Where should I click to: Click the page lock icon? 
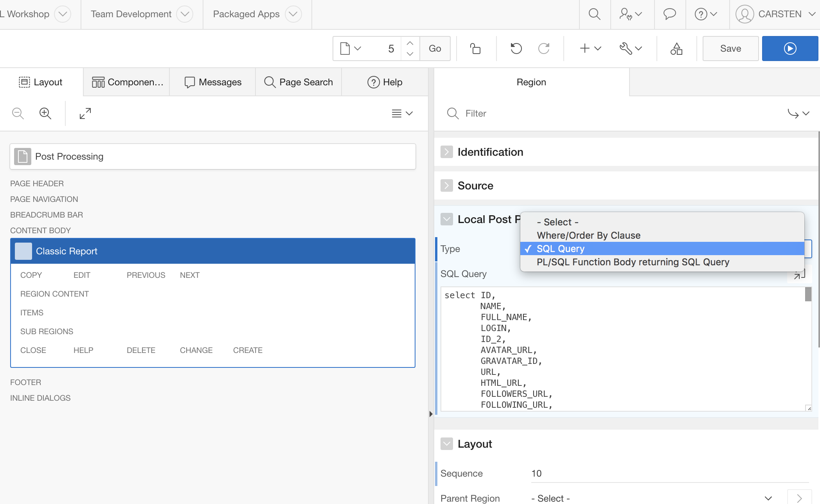coord(475,49)
